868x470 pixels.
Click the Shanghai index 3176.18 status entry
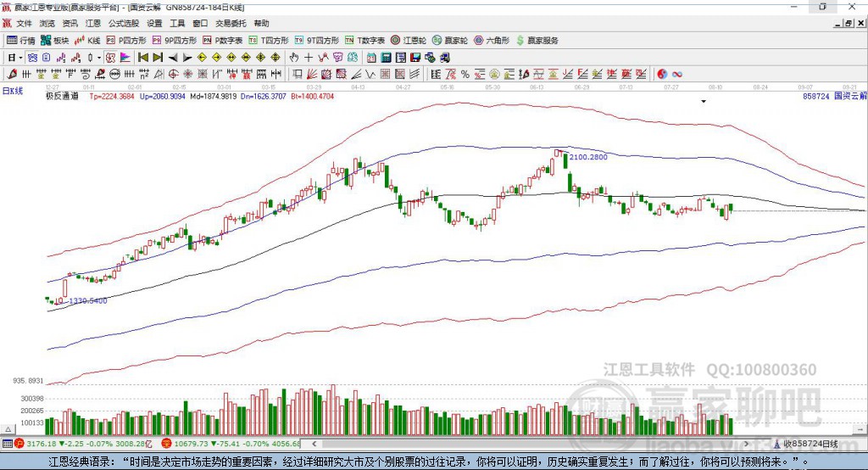click(83, 444)
